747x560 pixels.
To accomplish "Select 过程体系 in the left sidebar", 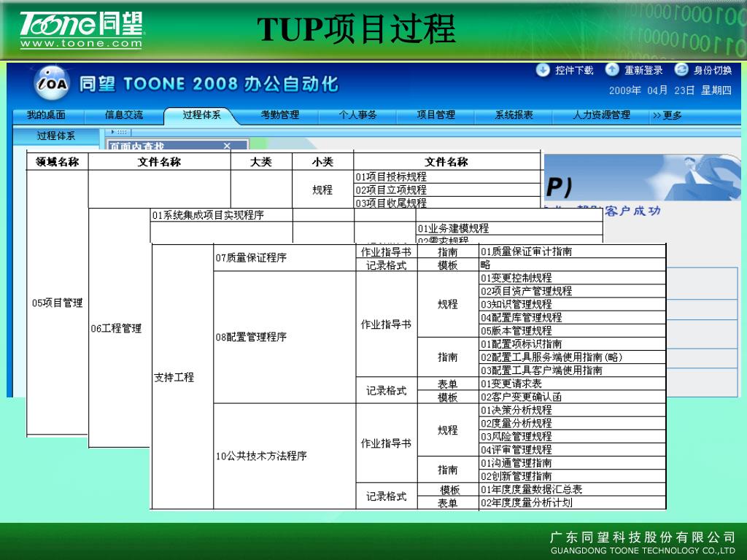I will pyautogui.click(x=56, y=136).
